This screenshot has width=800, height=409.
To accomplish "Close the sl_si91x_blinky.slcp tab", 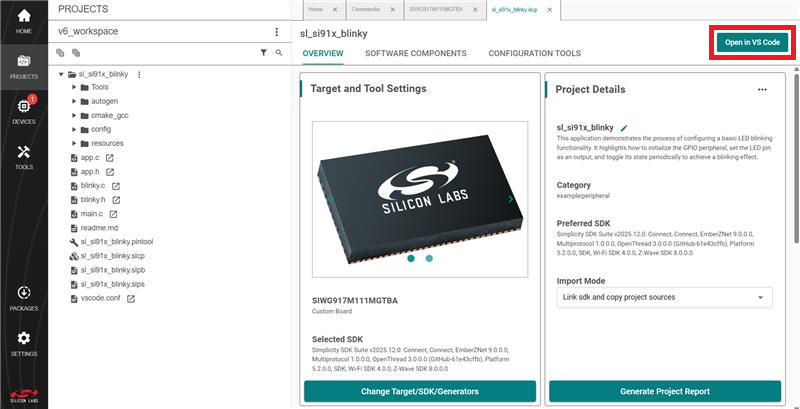I will pos(549,9).
